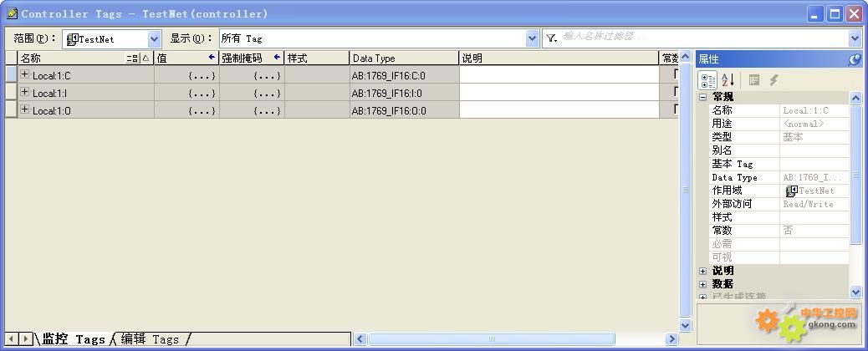Toggle the constant checkbox for Local:1:C
Viewport: 868px width, 351px height.
tap(675, 74)
